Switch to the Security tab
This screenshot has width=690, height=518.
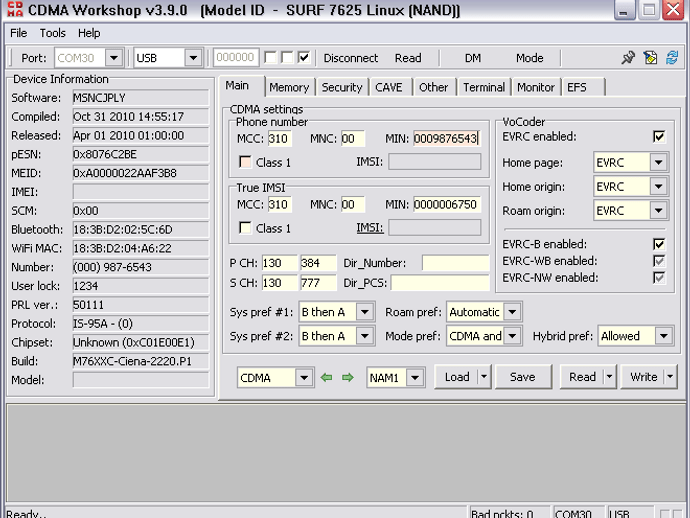(x=342, y=87)
